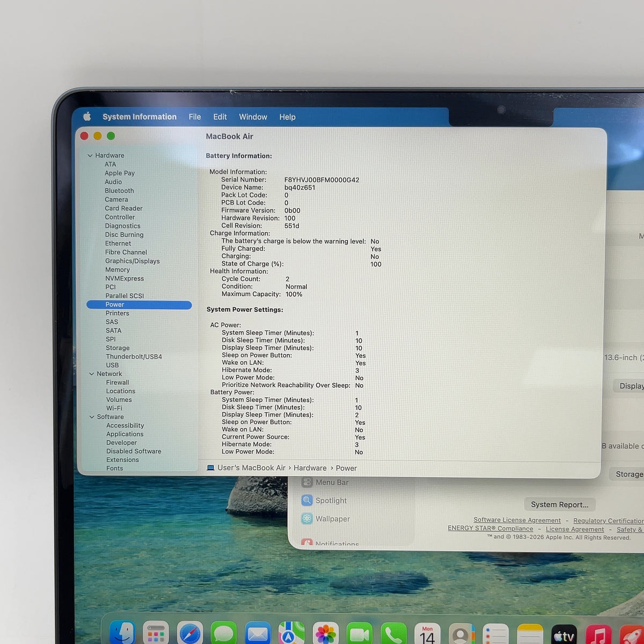Select Audio in the sidebar
This screenshot has height=644, width=644.
click(x=113, y=182)
